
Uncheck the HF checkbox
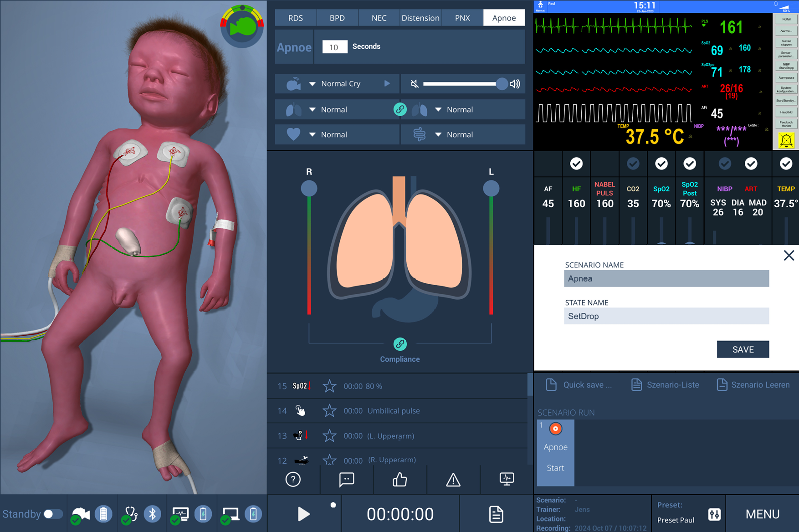[x=576, y=164]
